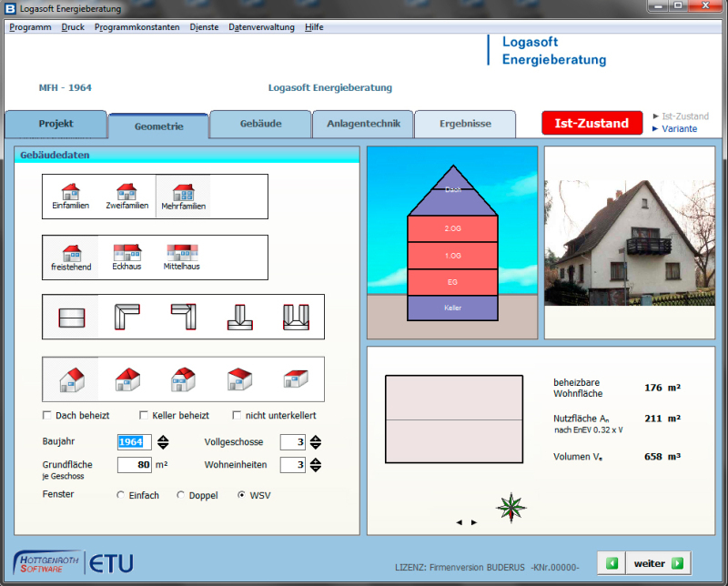This screenshot has width=728, height=586.
Task: Click the Keller level in diagram
Action: click(452, 308)
